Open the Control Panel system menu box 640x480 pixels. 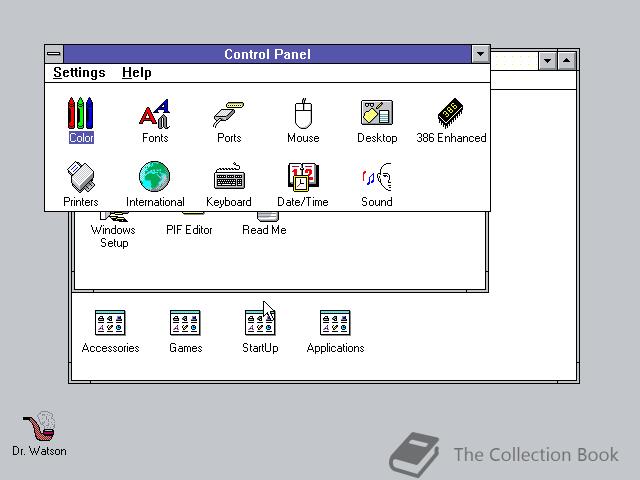(54, 54)
